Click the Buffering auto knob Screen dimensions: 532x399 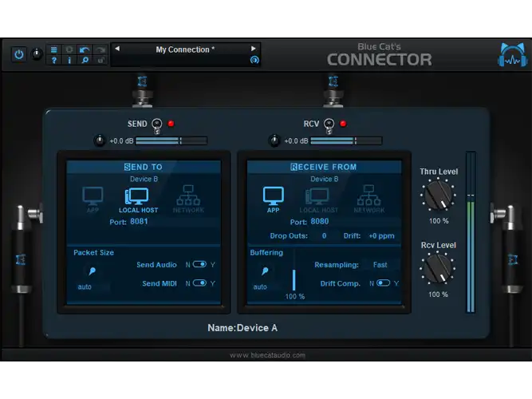(x=265, y=271)
